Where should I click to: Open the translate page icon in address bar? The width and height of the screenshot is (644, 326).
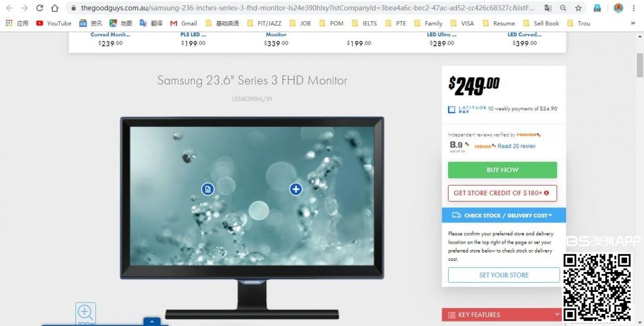[548, 8]
